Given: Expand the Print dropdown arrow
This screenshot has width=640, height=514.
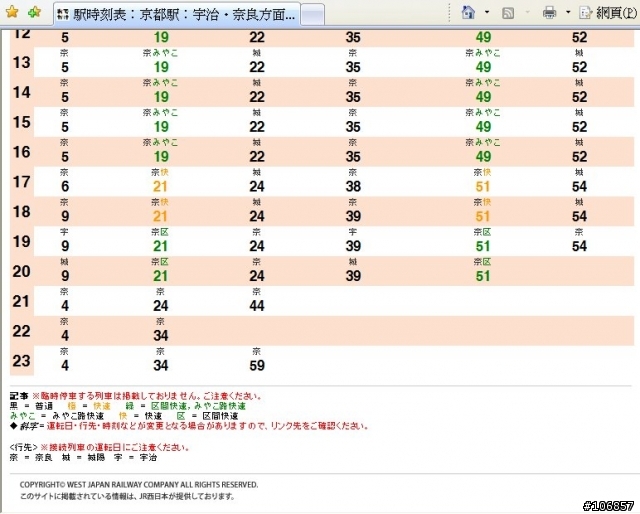Looking at the screenshot, I should (568, 13).
